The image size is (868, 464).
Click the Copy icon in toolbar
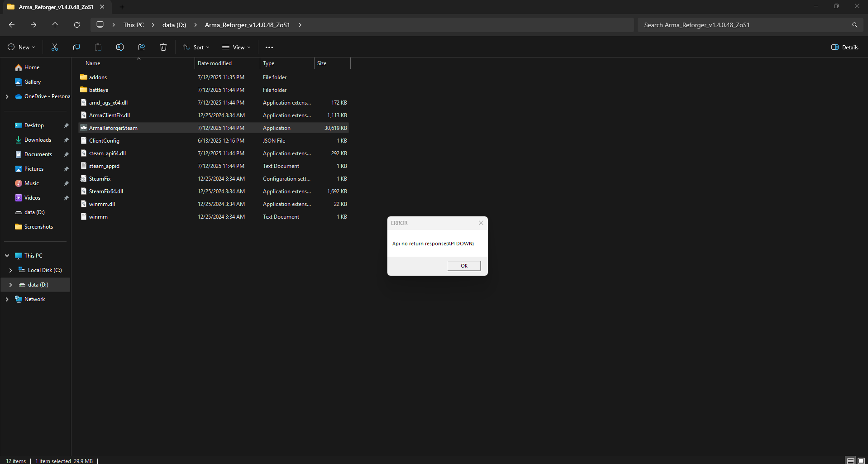coord(76,47)
